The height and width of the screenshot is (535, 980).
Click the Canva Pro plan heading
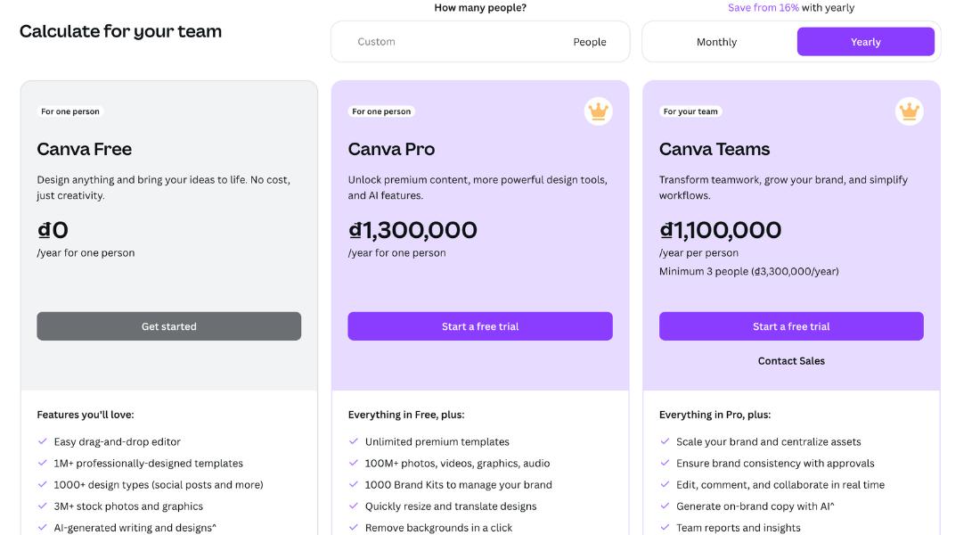(x=391, y=149)
